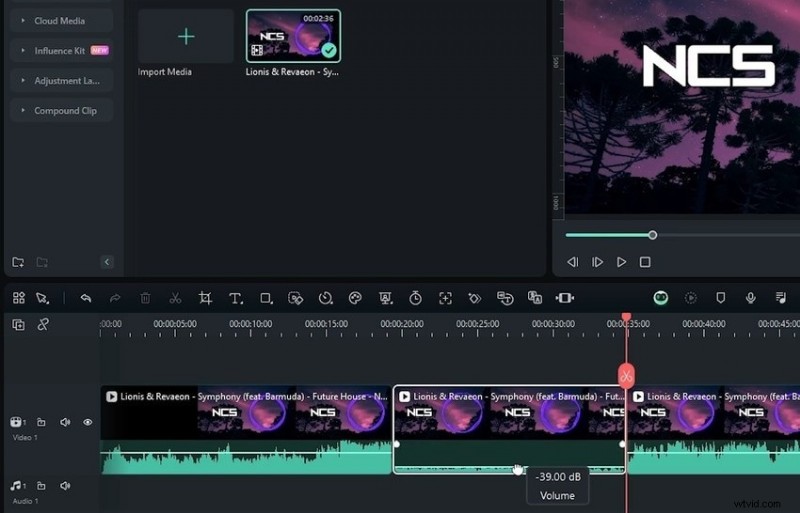Open the translation tool icon
The width and height of the screenshot is (800, 513).
535,298
